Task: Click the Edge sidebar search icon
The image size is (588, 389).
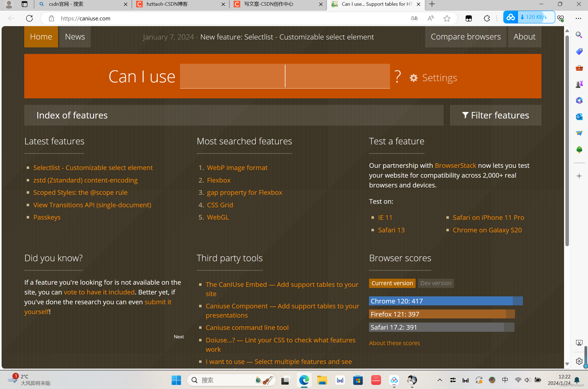Action: [x=579, y=35]
